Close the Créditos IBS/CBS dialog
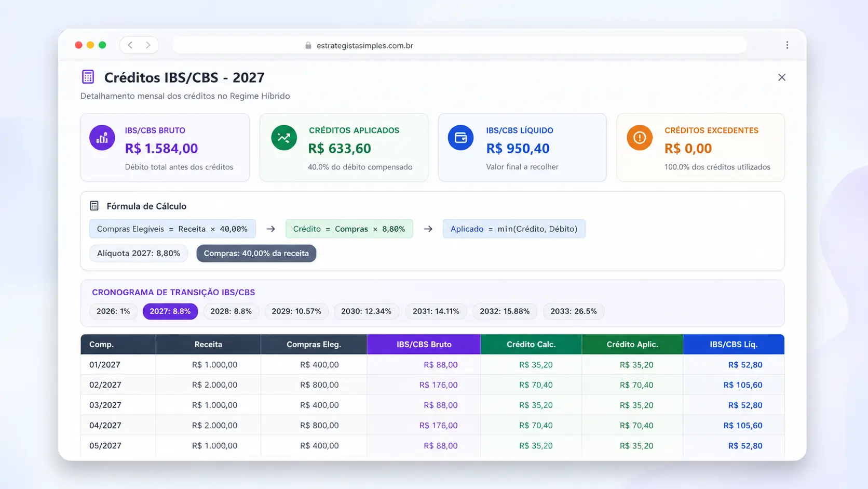The image size is (868, 489). (x=781, y=77)
